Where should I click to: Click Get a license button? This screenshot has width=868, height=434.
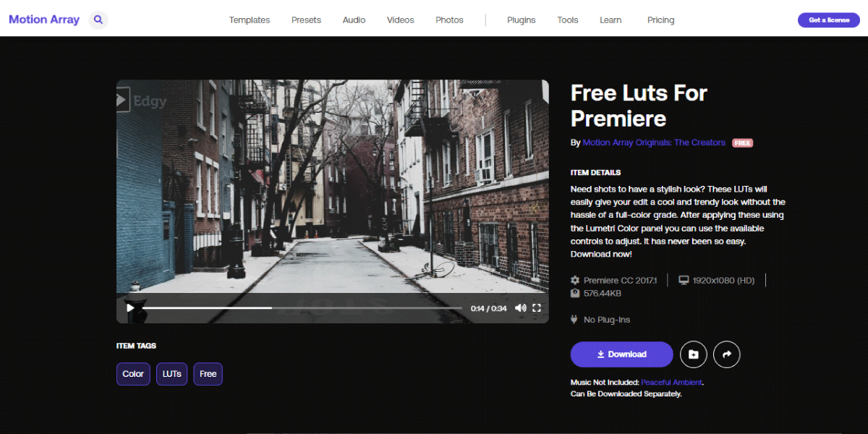coord(829,20)
